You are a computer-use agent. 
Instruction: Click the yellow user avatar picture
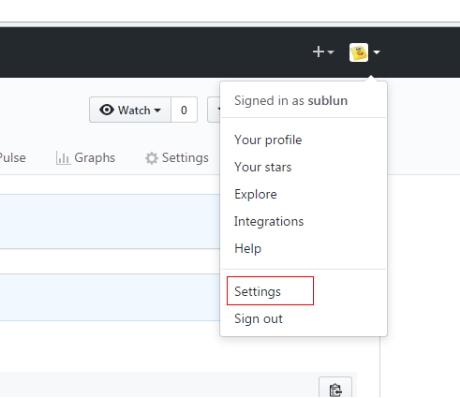point(359,52)
